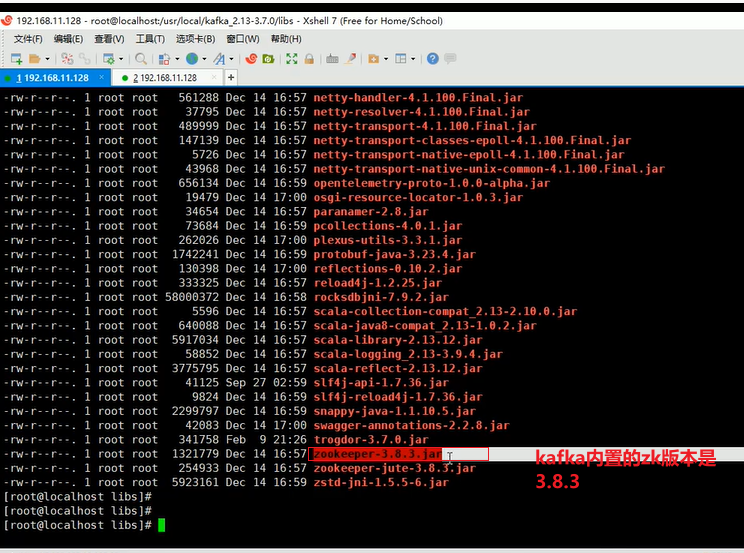Click the feedback speech bubble icon
This screenshot has height=553, width=744.
coord(450,58)
